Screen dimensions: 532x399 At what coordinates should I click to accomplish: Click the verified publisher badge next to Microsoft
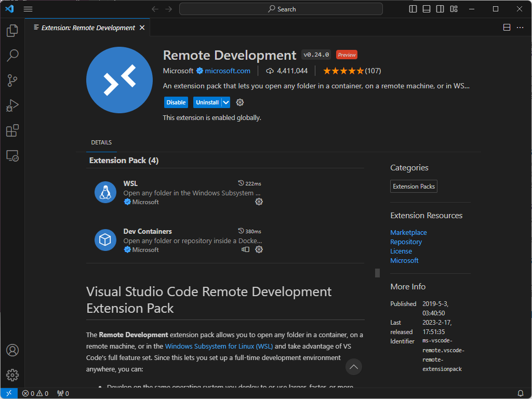tap(200, 71)
